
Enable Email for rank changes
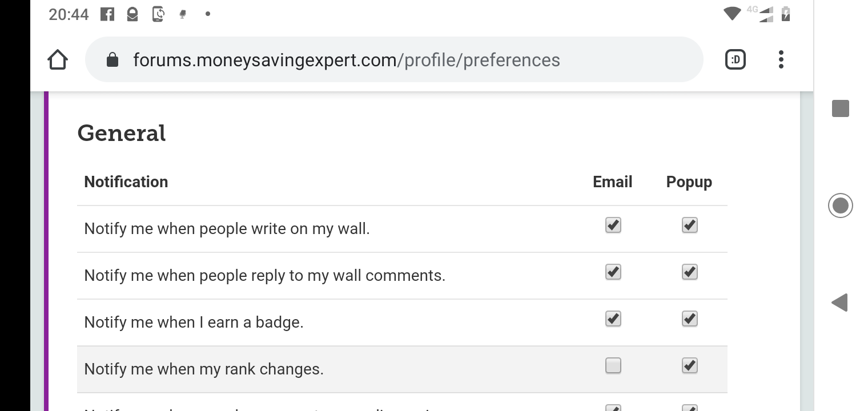point(613,365)
